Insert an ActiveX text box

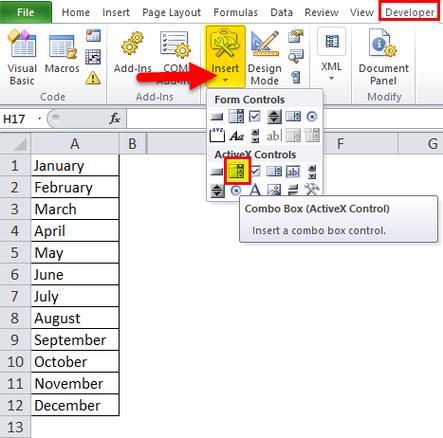[x=293, y=171]
